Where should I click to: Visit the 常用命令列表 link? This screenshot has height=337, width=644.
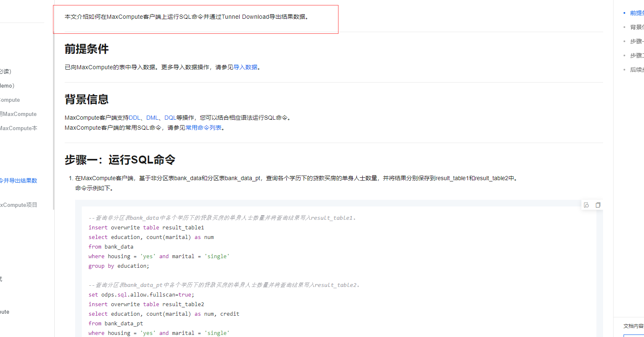(204, 128)
